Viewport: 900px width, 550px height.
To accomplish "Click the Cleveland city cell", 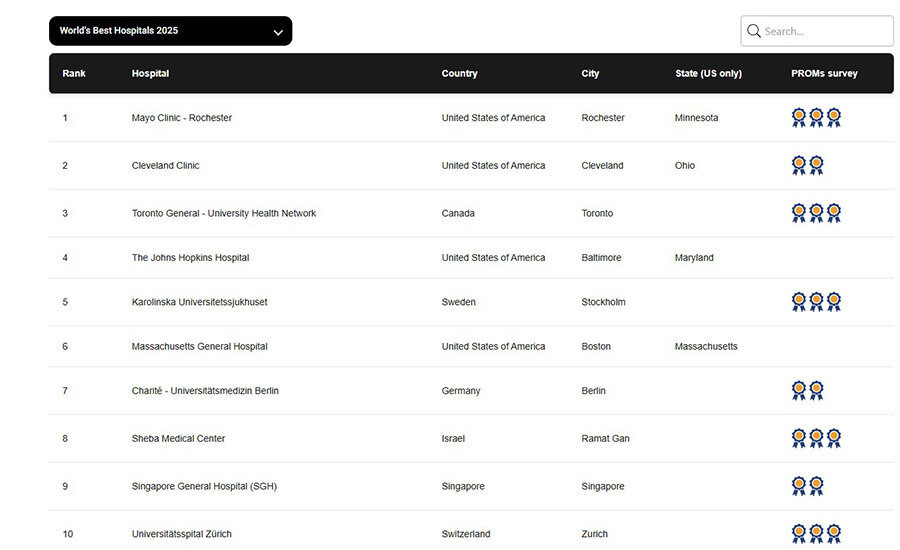I will pos(602,165).
